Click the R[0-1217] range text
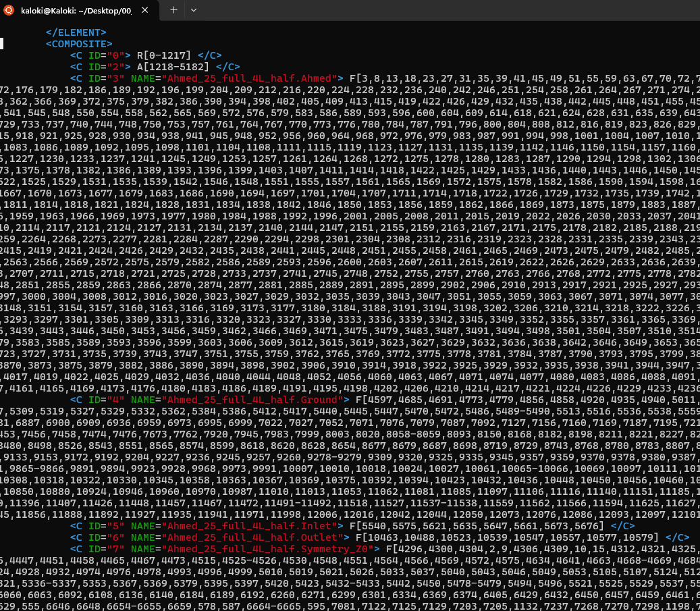The height and width of the screenshot is (611, 700). [163, 55]
